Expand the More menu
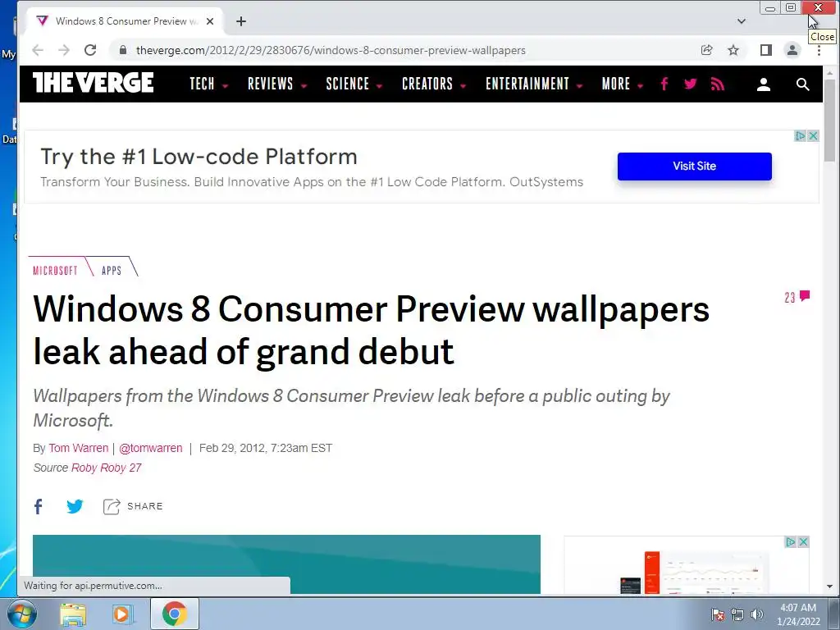 (622, 84)
